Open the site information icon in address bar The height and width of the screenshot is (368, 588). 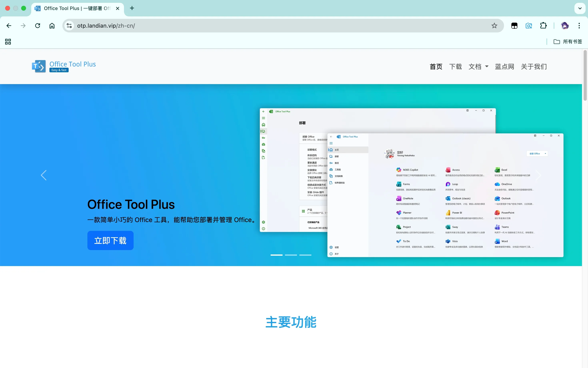tap(69, 26)
